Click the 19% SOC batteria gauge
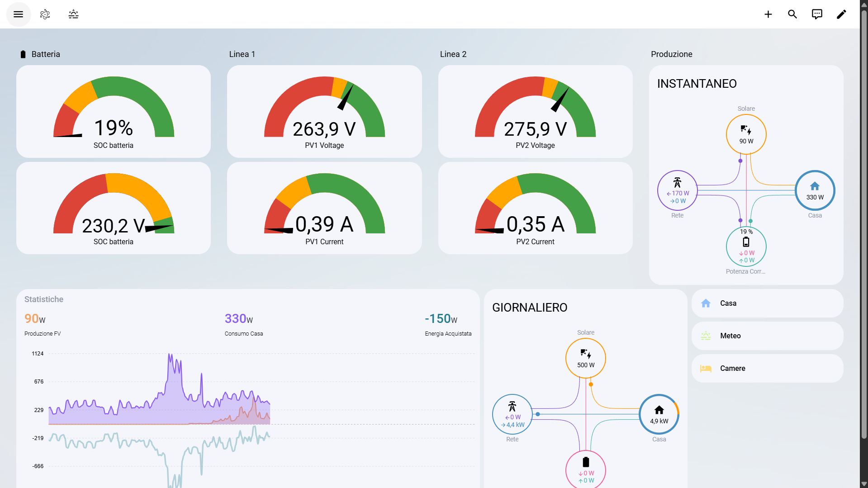868x488 pixels. [x=114, y=111]
